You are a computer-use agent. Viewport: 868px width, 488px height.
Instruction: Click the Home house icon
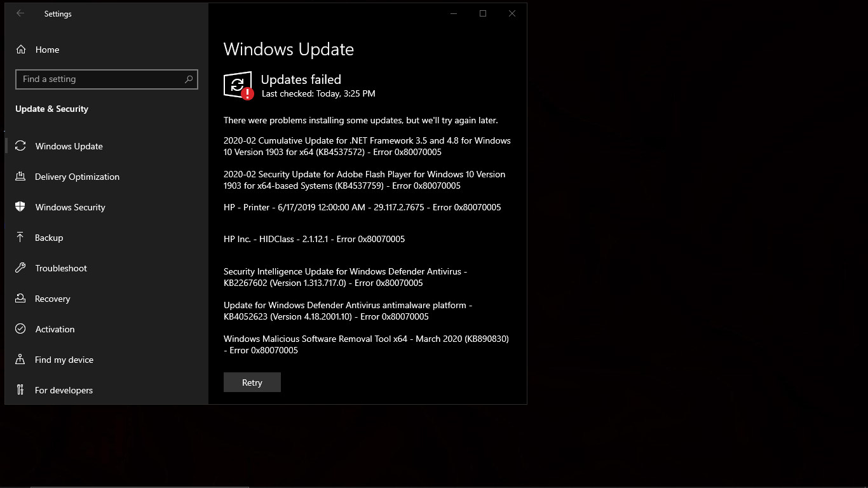[x=21, y=50]
